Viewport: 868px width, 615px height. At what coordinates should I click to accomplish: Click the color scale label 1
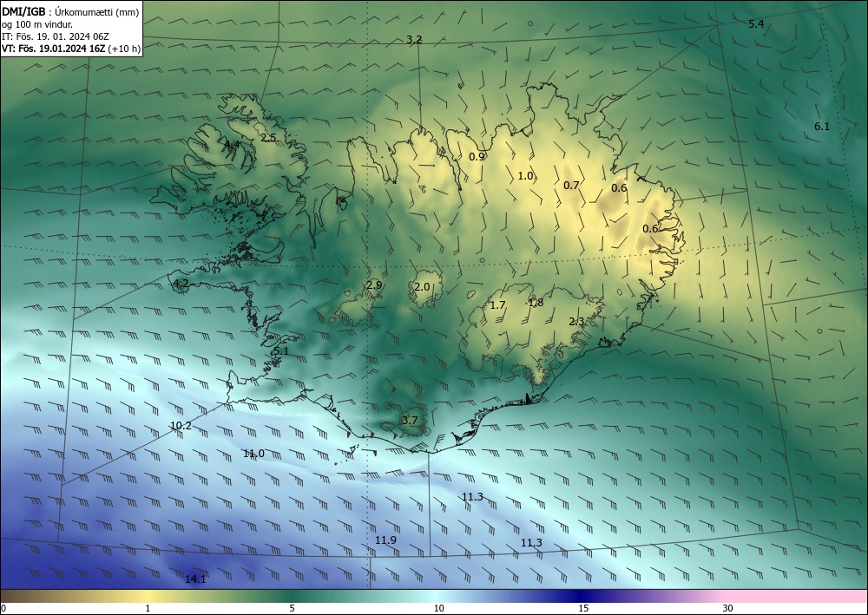[x=148, y=608]
